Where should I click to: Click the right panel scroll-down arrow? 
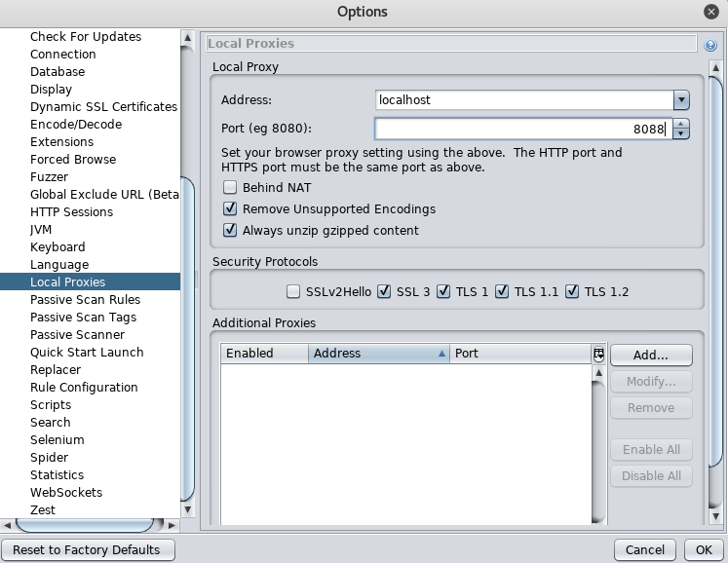(715, 516)
